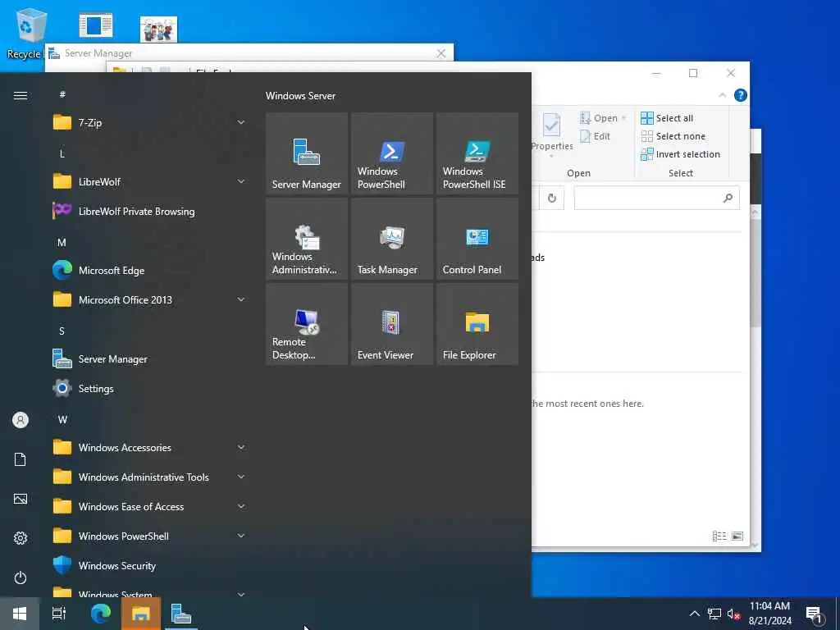Switch to File Explorer on the taskbar
This screenshot has width=840, height=630.
(x=141, y=614)
